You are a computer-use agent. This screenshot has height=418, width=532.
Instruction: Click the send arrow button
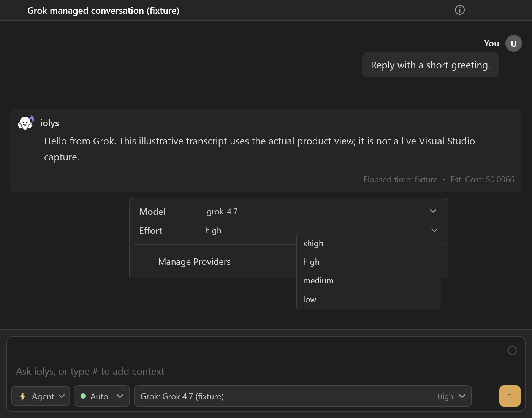tap(510, 396)
